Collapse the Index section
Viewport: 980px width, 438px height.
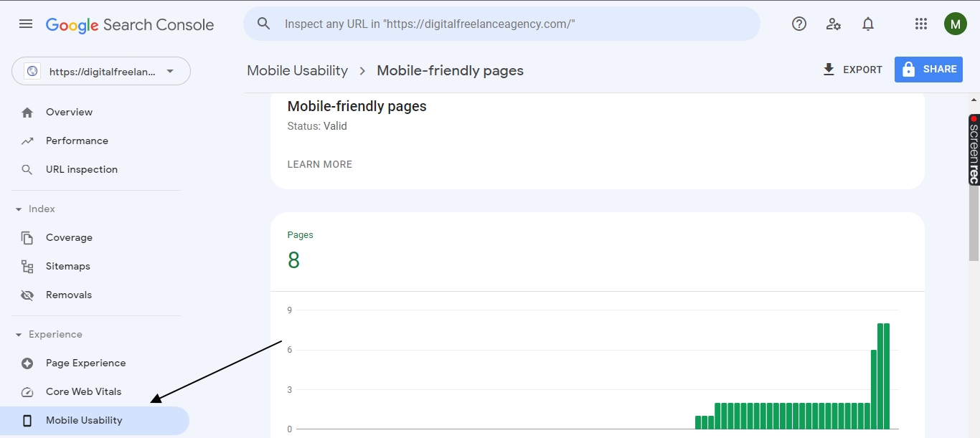[34, 209]
